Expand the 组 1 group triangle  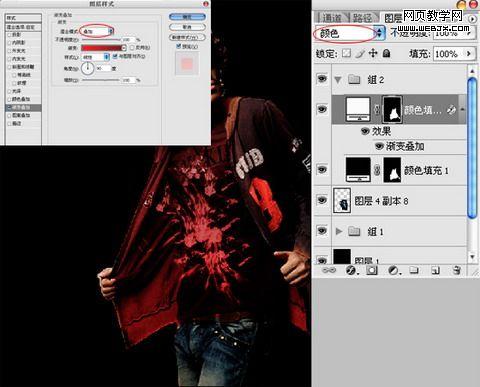pos(339,231)
